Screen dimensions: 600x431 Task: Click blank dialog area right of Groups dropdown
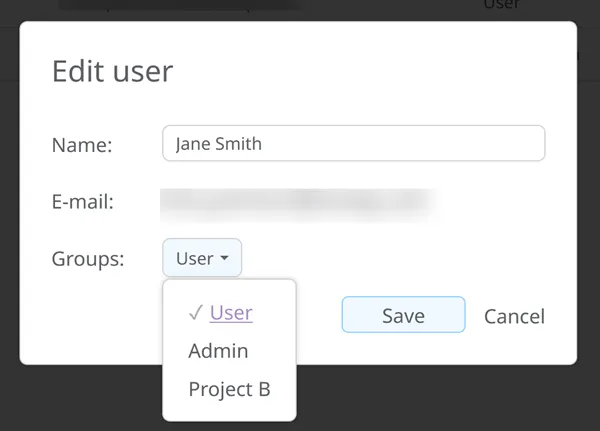[x=400, y=259]
